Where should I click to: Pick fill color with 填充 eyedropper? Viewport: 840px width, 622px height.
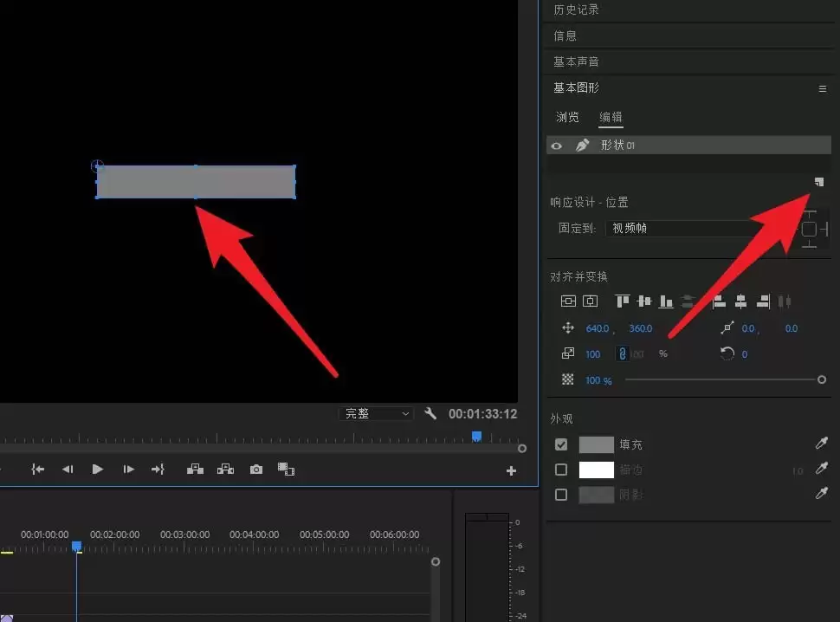point(822,443)
